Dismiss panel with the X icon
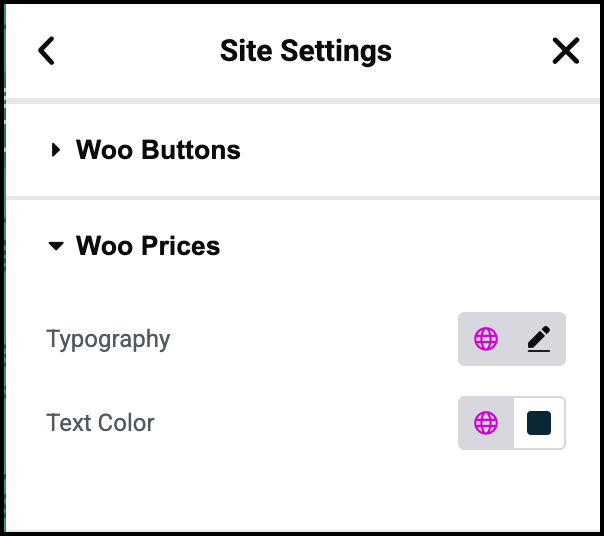Viewport: 604px width, 536px height. pyautogui.click(x=565, y=50)
